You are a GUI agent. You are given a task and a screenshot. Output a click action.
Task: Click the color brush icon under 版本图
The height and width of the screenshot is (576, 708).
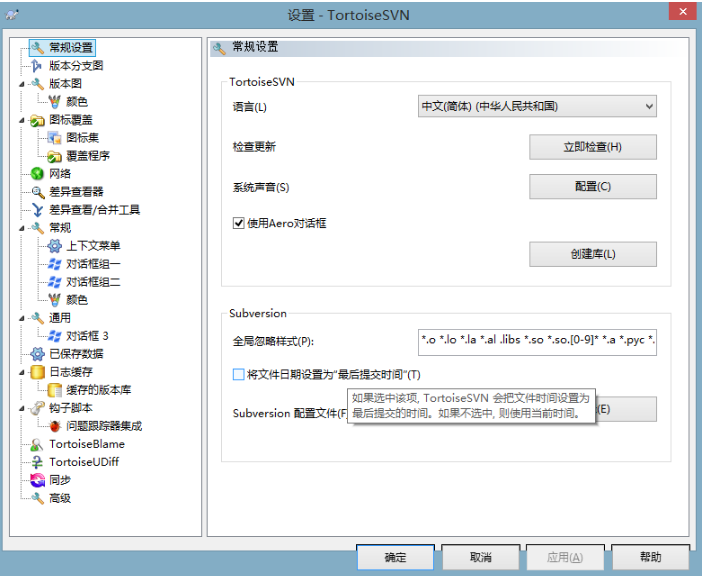coord(55,102)
